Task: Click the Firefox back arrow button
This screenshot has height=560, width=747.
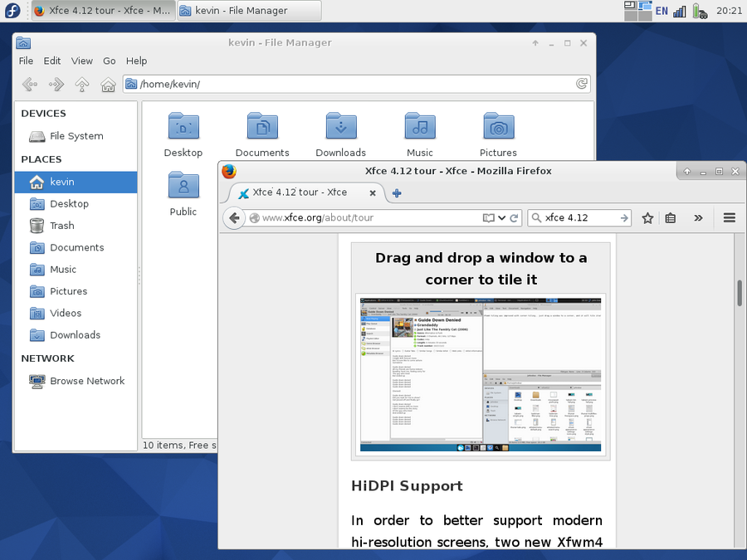Action: click(x=234, y=218)
